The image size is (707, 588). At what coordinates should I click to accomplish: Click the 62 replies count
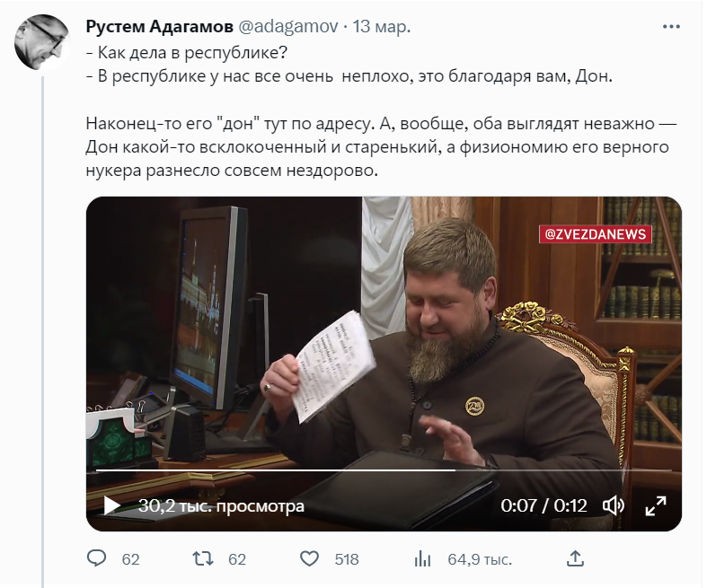[130, 559]
